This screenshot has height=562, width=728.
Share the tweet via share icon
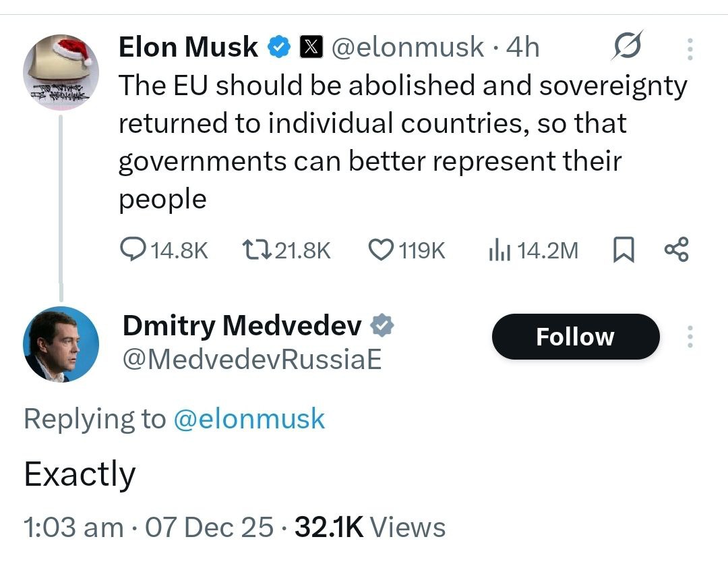tap(676, 250)
